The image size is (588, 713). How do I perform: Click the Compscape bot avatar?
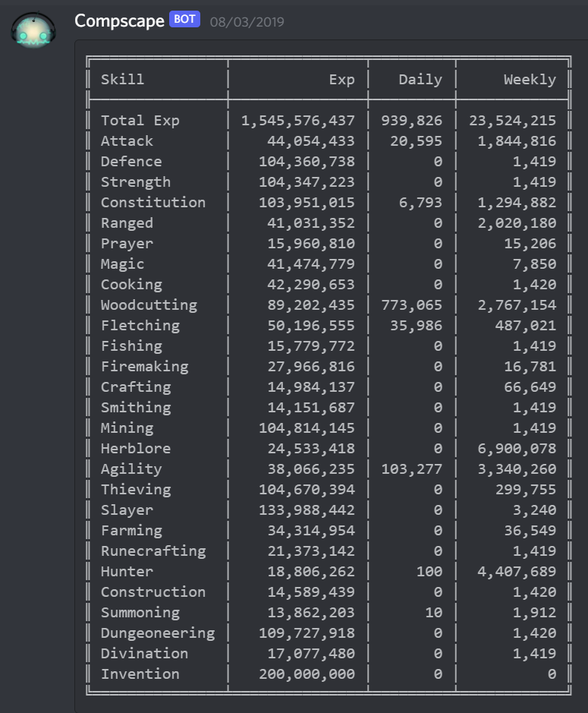tap(33, 32)
